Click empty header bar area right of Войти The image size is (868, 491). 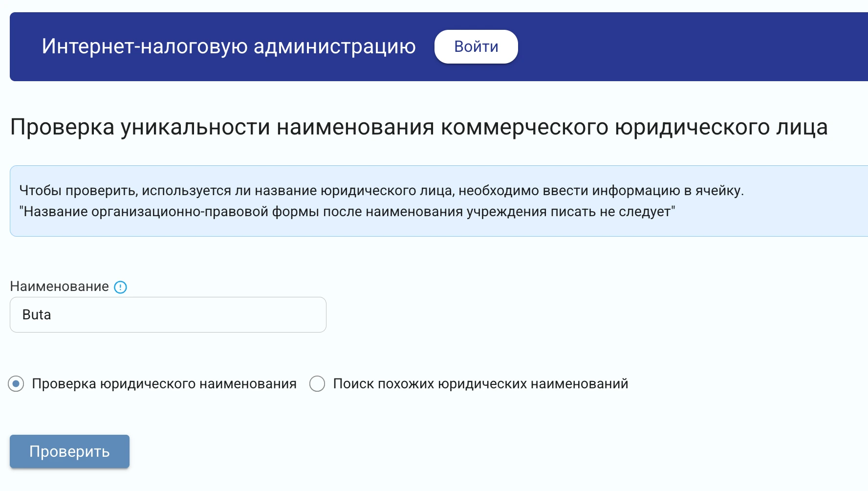[x=684, y=46]
